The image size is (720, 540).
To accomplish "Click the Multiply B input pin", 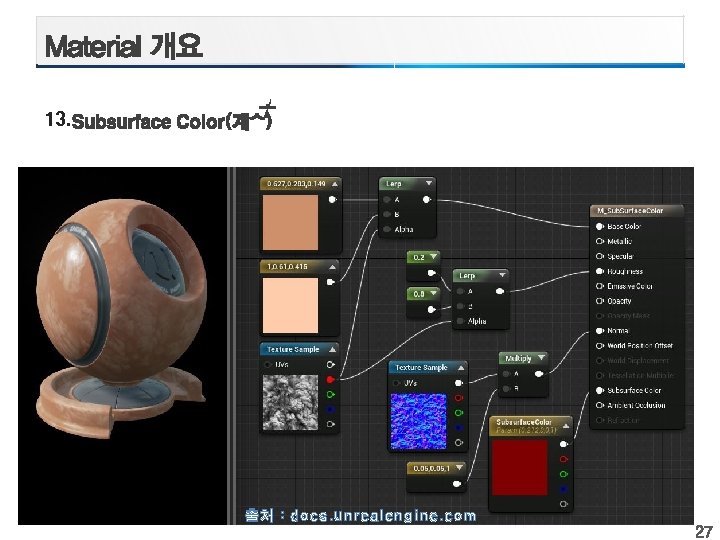I will pos(506,389).
